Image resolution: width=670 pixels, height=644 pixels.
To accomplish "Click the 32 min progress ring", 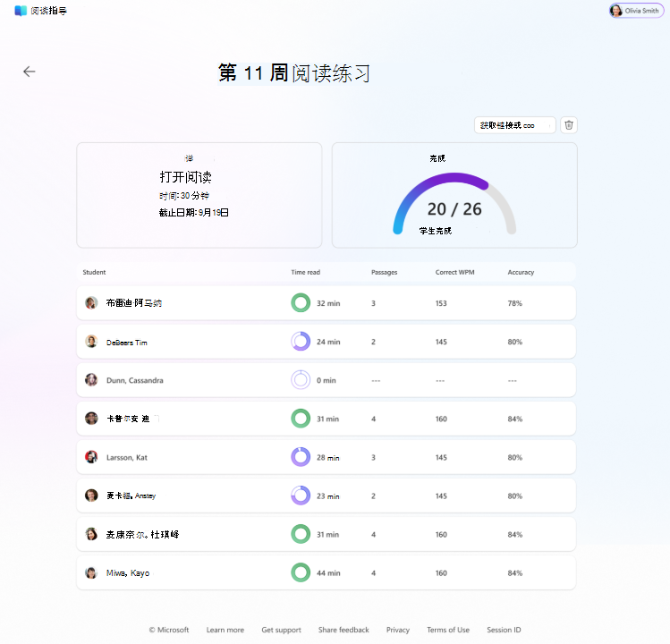I will [x=301, y=303].
